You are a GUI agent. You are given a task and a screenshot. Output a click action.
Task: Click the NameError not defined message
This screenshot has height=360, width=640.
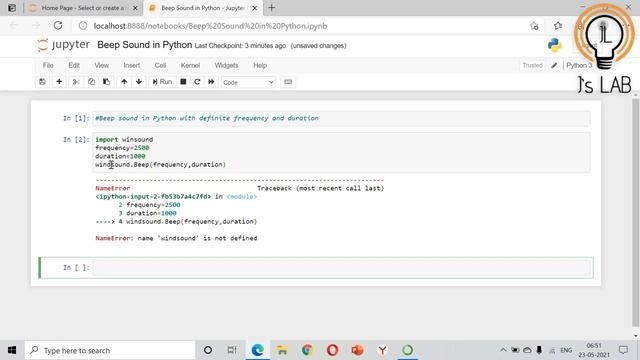176,238
